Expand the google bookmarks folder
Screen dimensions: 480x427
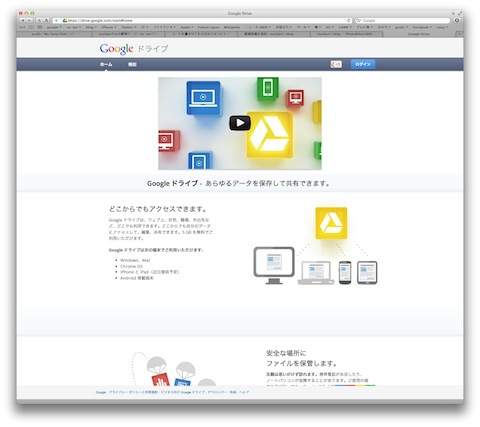coord(54,27)
